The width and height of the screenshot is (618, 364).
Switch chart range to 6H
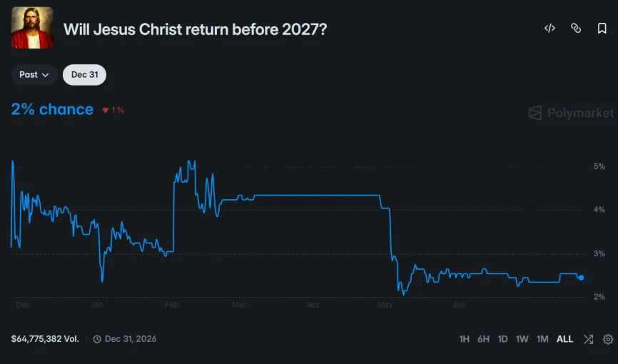[483, 339]
